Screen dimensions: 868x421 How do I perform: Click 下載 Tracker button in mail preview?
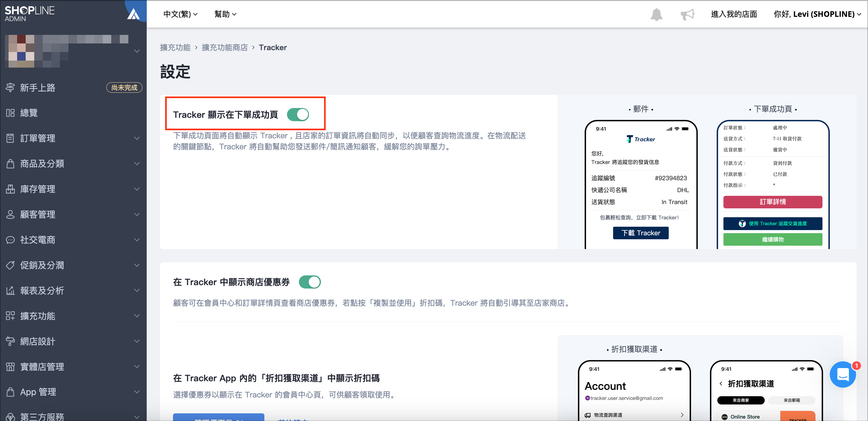(641, 233)
